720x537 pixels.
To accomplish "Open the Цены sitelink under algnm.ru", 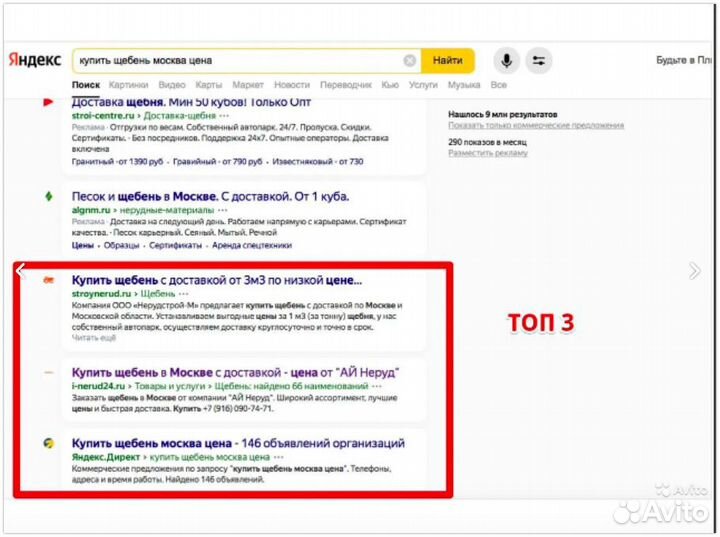I will pyautogui.click(x=83, y=245).
